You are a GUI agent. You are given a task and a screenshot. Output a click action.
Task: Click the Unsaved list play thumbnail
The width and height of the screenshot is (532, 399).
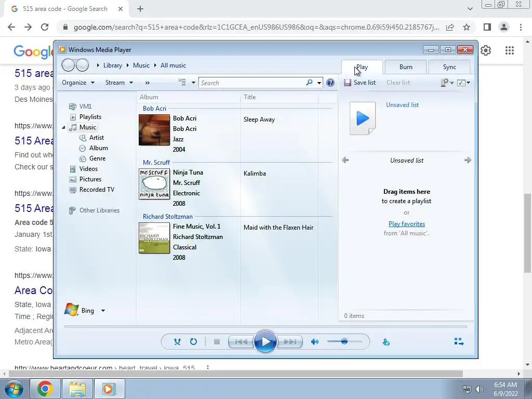click(x=363, y=118)
